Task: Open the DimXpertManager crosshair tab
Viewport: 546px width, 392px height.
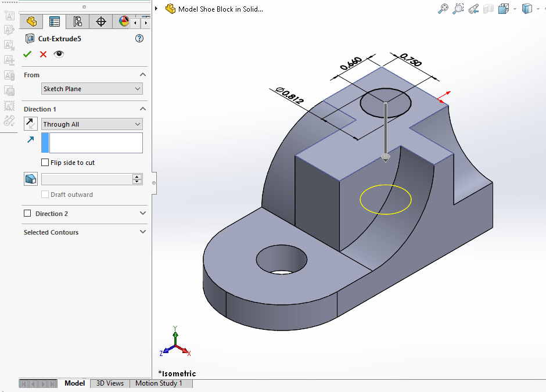Action: click(x=101, y=22)
